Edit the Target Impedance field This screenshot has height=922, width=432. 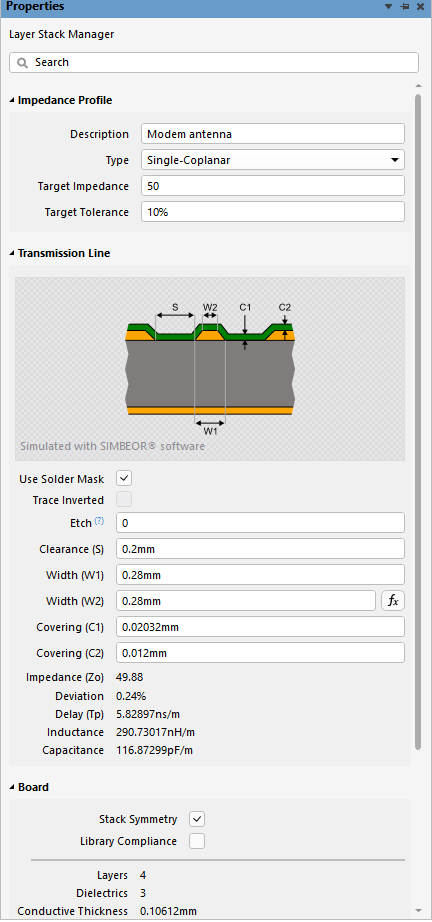pos(273,186)
